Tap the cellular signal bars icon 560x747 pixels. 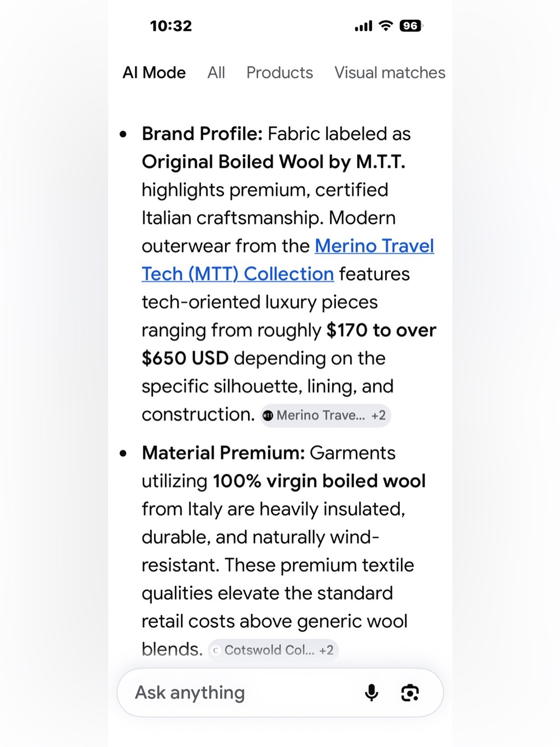(363, 26)
